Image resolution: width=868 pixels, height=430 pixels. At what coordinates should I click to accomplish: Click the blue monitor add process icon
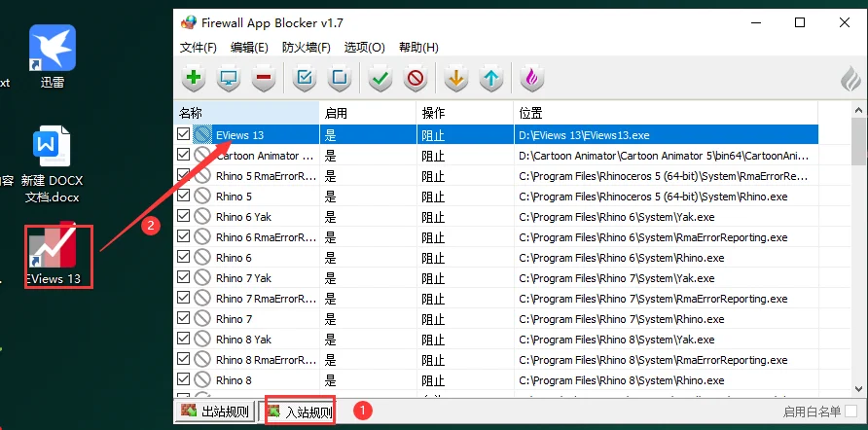(229, 78)
